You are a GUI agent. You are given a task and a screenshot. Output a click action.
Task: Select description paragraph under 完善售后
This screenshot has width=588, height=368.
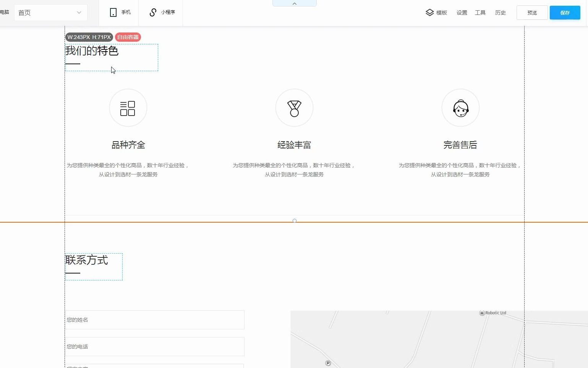(x=460, y=170)
